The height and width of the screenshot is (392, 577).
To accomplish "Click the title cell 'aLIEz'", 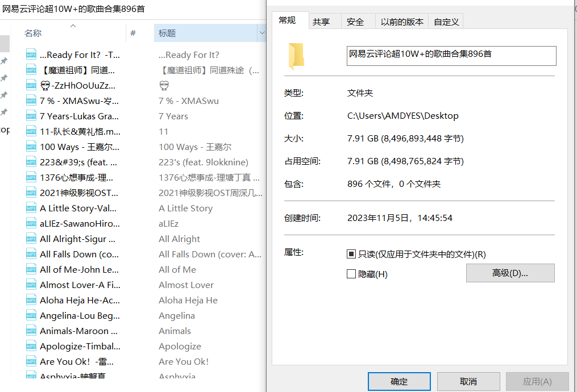I will tap(168, 224).
